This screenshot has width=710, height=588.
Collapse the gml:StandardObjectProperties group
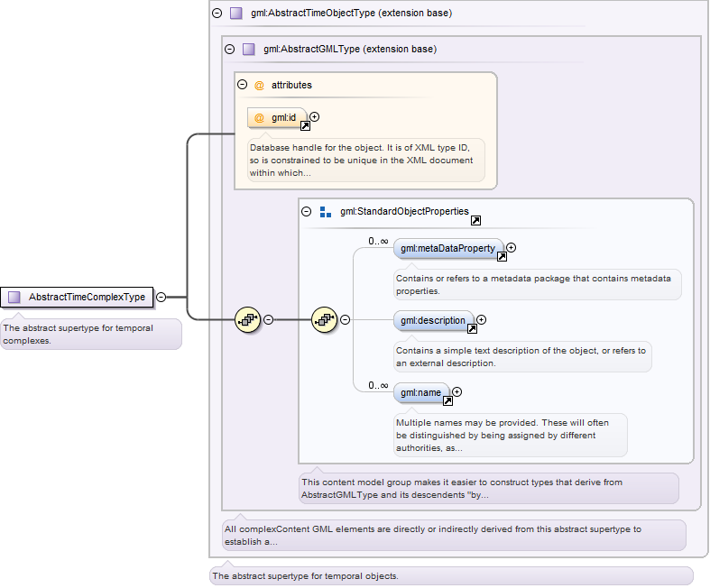[306, 211]
